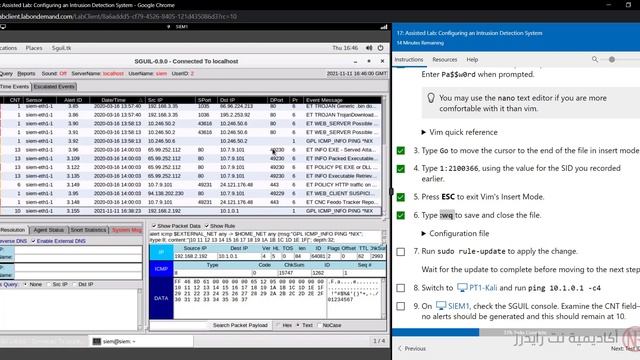Check step 7 Run sudo rule-update checkbox
The height and width of the screenshot is (360, 640).
401,251
